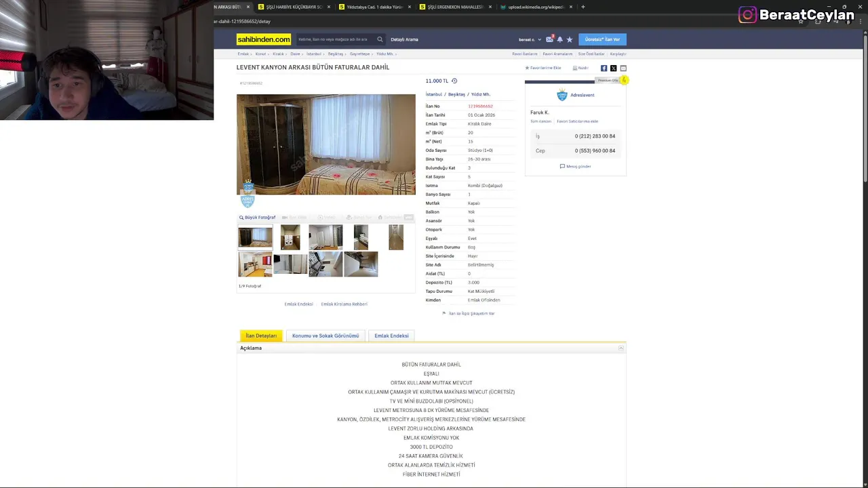Click work phone 0 (212) 283 00 84

[x=595, y=136]
